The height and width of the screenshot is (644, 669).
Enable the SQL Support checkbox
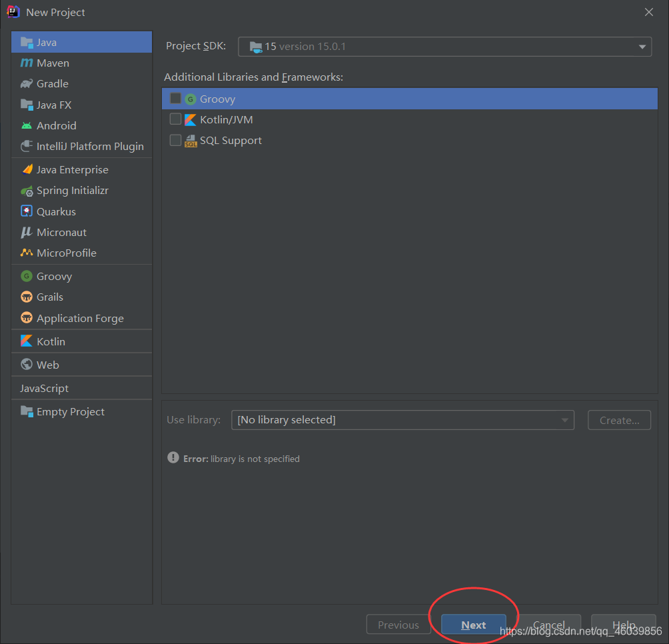coord(175,140)
